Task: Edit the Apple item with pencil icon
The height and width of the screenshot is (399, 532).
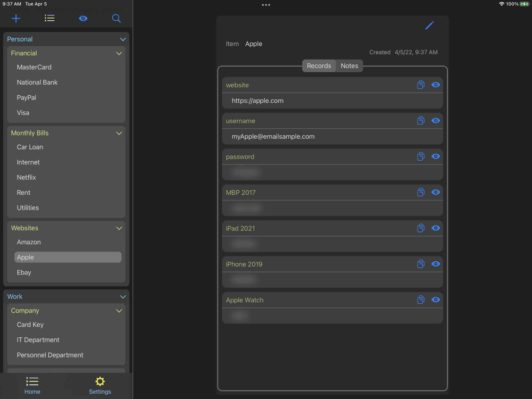Action: click(x=429, y=26)
